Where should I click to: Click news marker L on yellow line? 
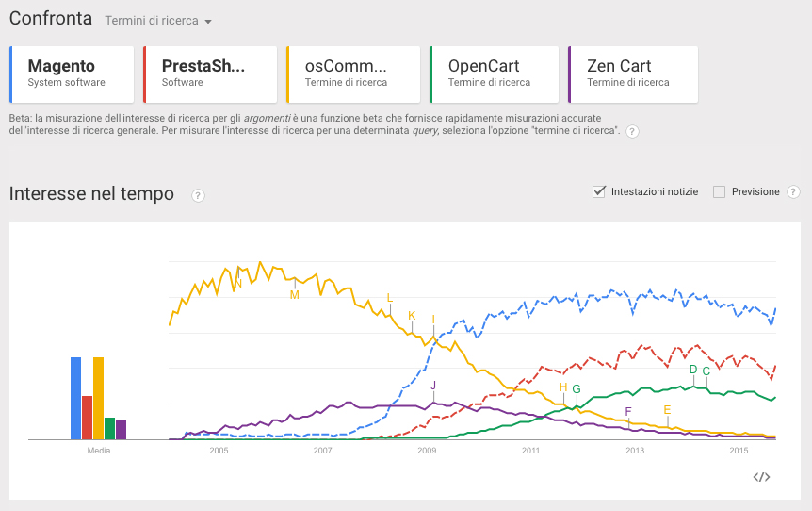tap(389, 298)
